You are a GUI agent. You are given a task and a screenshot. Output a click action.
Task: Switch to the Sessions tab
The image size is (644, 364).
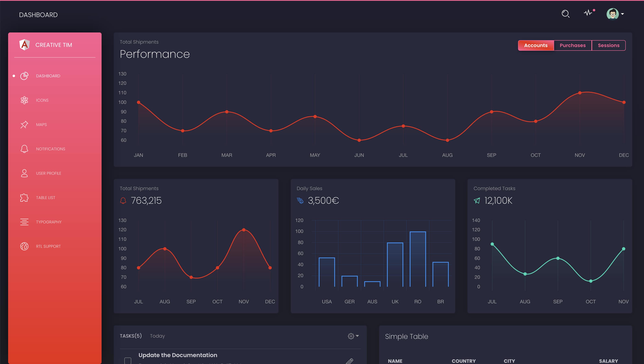coord(609,45)
